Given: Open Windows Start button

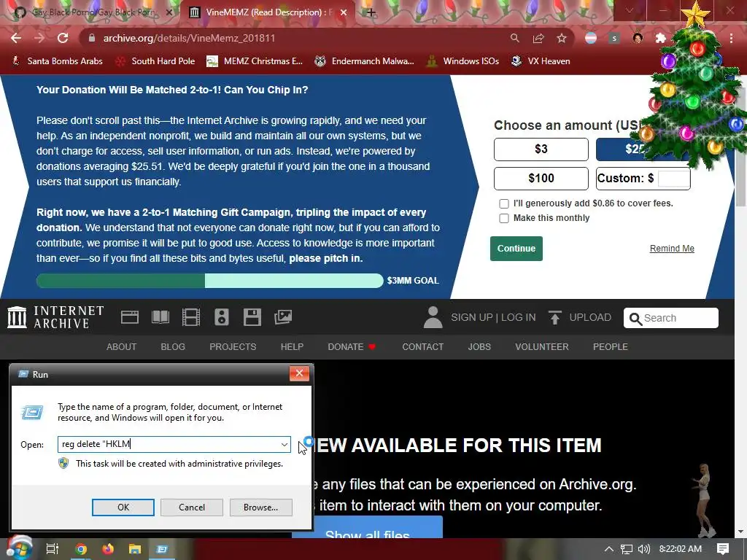Looking at the screenshot, I should [18, 548].
